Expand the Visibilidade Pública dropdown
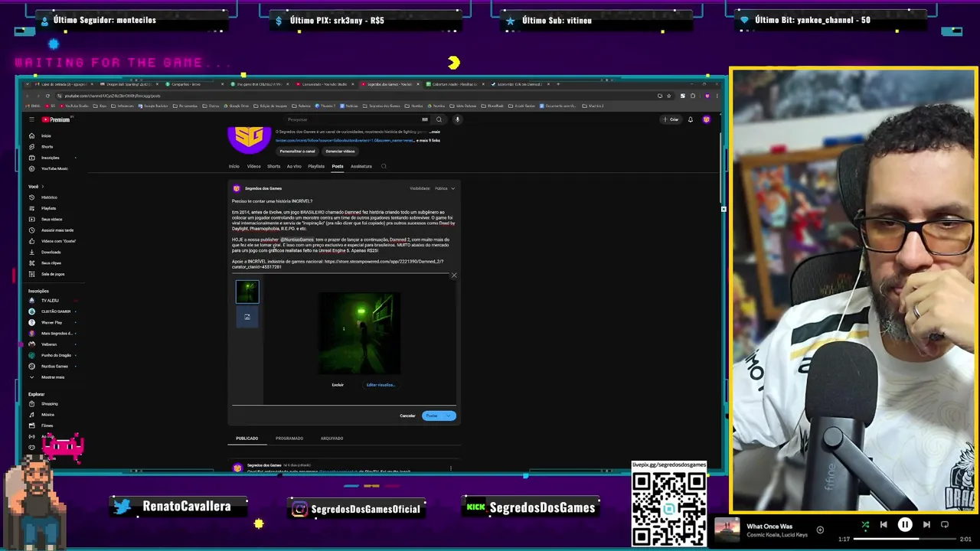The image size is (980, 551). 445,188
